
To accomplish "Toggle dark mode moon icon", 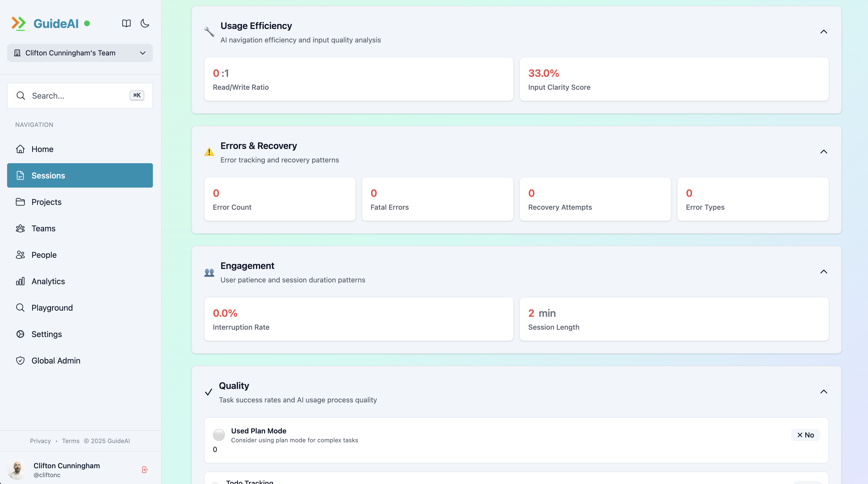I will [x=145, y=23].
